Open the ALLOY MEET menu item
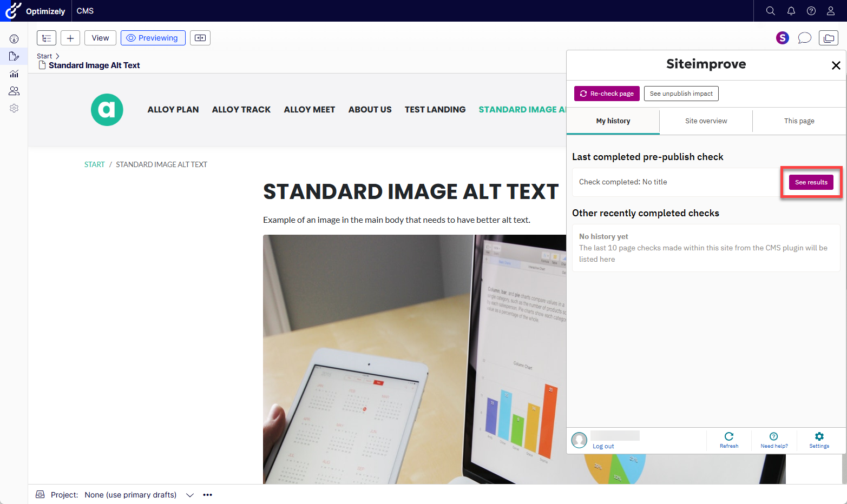847x504 pixels. point(310,110)
